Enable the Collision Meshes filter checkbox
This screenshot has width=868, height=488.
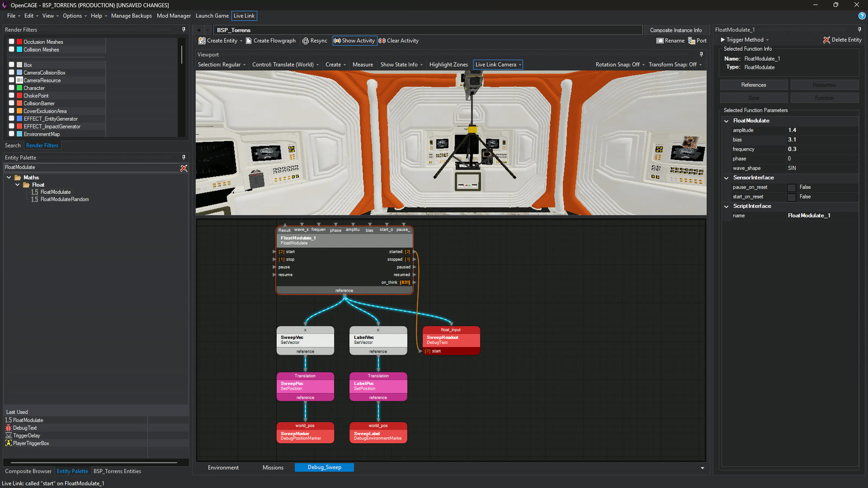pyautogui.click(x=11, y=49)
